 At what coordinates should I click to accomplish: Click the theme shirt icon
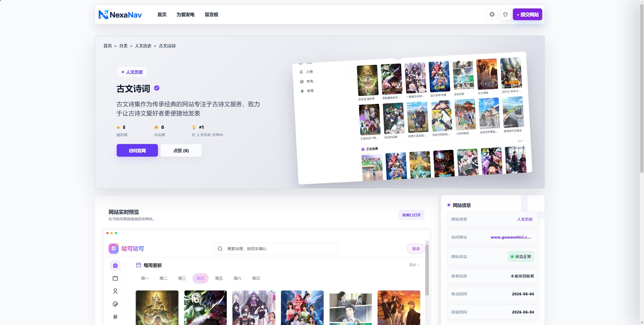point(505,15)
